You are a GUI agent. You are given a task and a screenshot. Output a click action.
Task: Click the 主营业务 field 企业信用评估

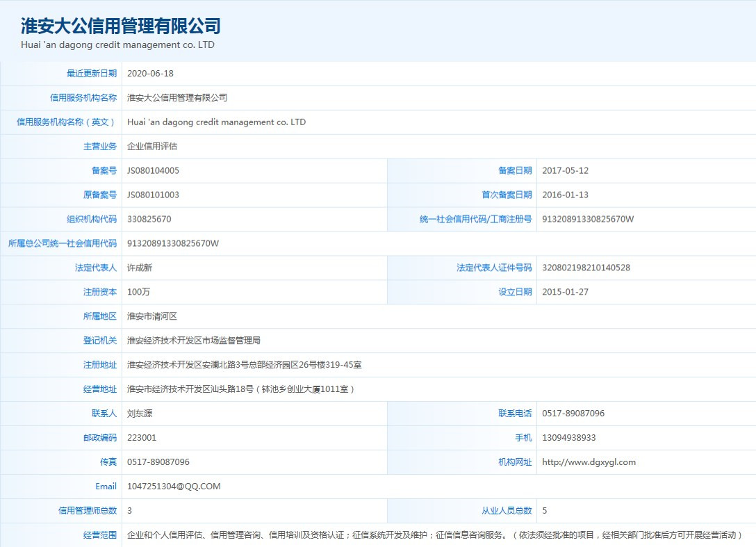(x=154, y=146)
